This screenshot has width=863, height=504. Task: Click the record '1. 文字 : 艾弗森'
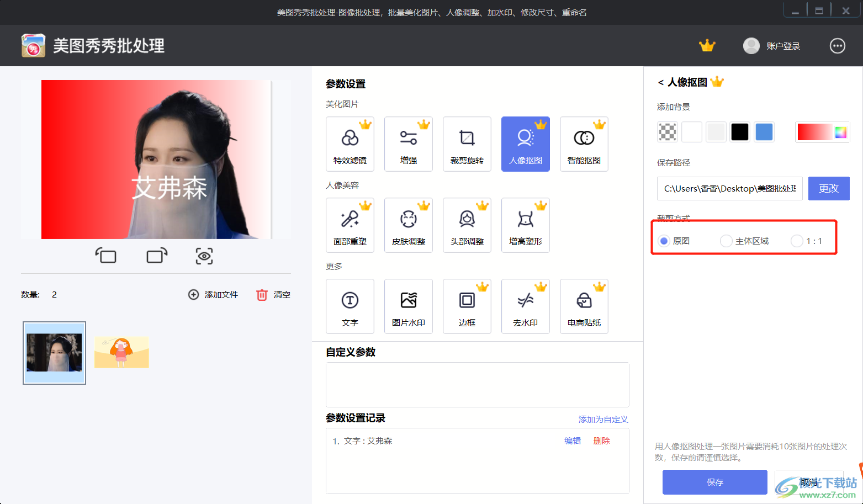click(x=363, y=441)
